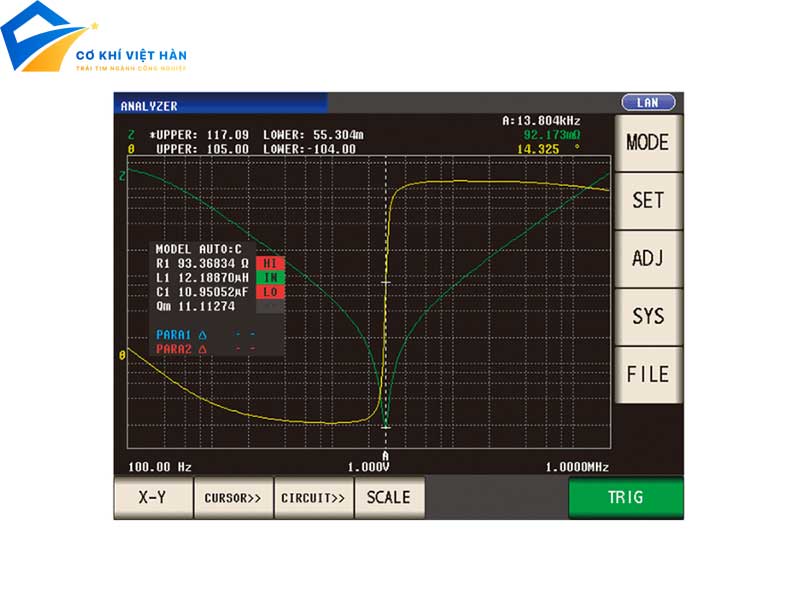
Task: Expand the CURSOR>> options
Action: pos(233,497)
